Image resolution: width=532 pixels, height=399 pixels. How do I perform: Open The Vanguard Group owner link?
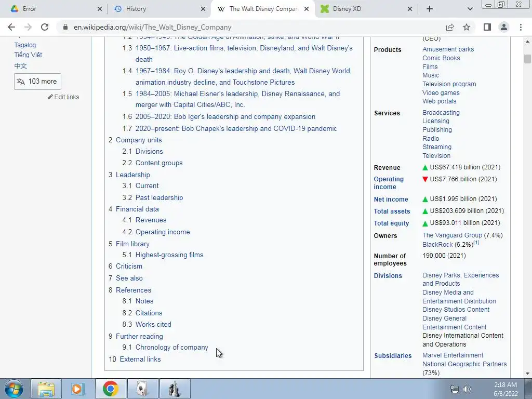453,235
